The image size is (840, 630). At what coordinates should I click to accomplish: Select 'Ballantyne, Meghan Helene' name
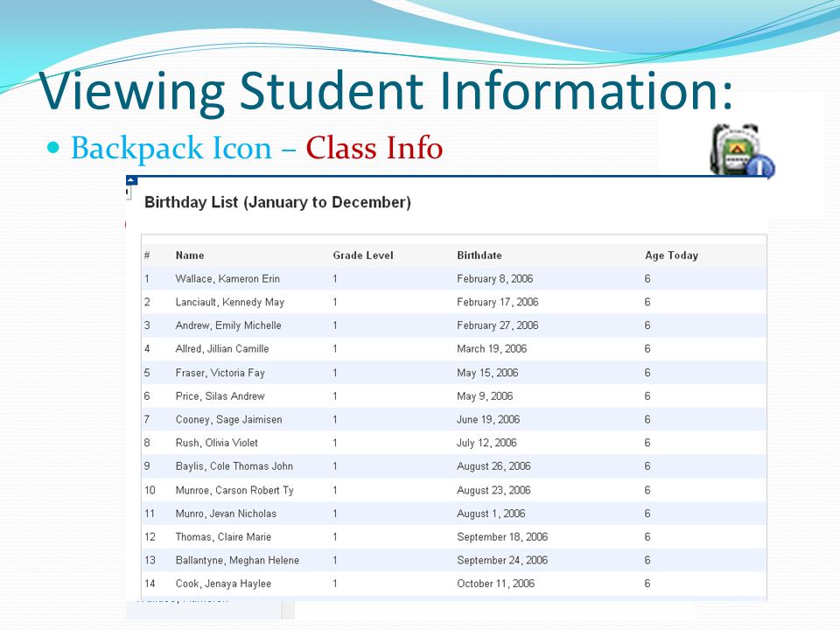pos(237,560)
